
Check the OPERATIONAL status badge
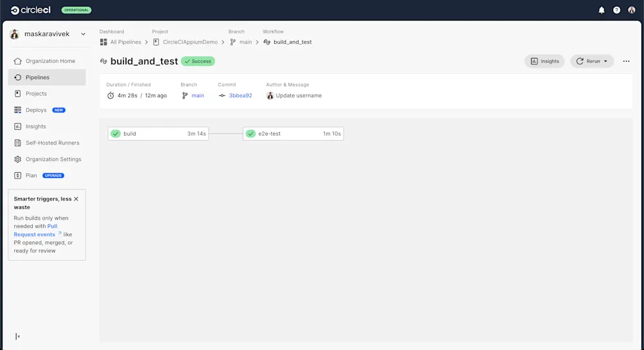pos(76,10)
